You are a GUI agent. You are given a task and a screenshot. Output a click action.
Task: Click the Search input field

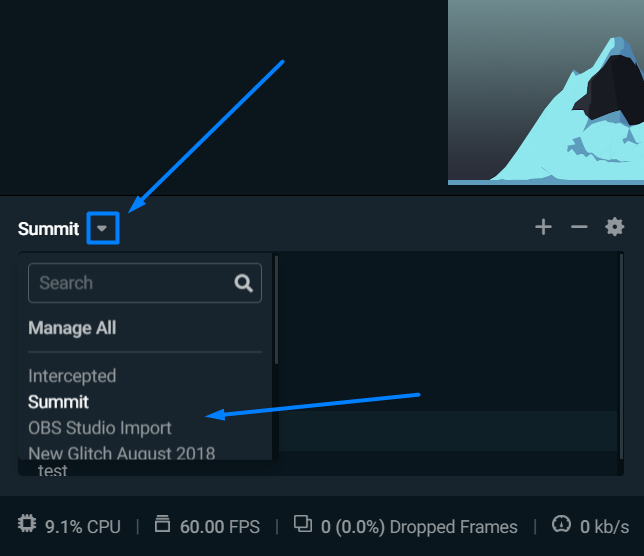[145, 283]
